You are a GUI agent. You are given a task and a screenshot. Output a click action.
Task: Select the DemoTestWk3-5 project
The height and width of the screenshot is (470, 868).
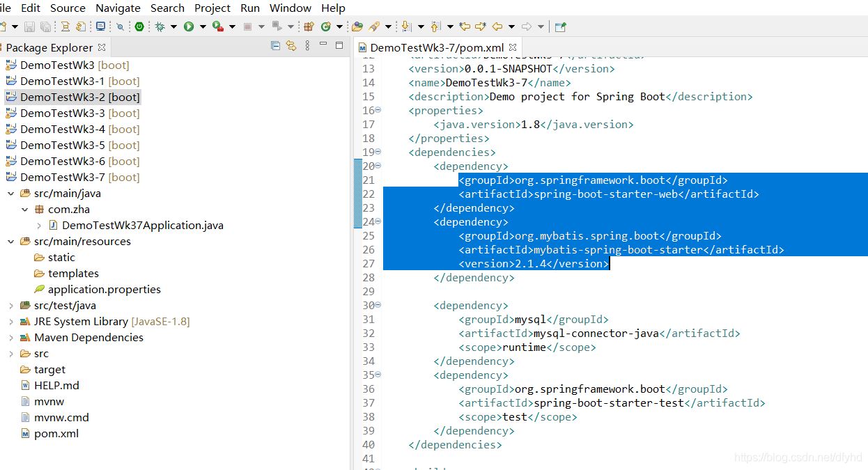pos(63,146)
